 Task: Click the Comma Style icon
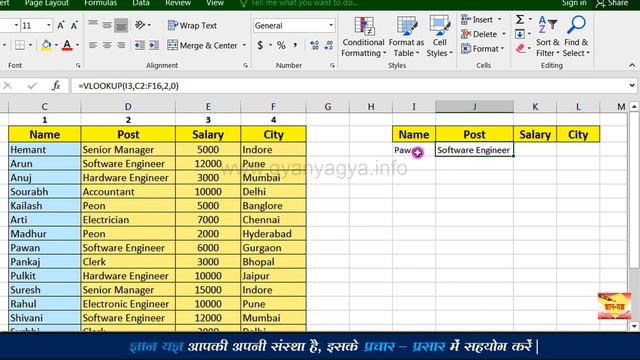pyautogui.click(x=295, y=45)
